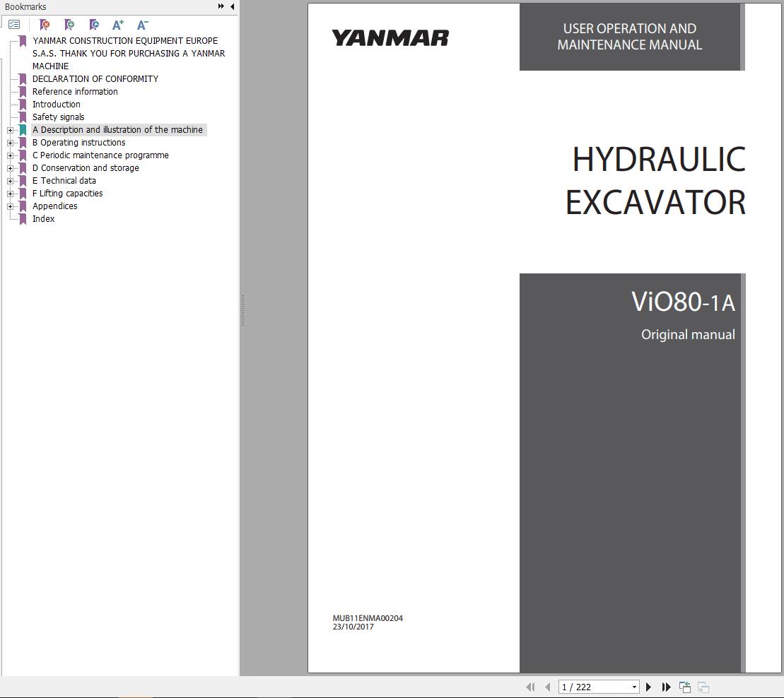The width and height of the screenshot is (784, 698).
Task: Jump to the Safety signals bookmark
Action: click(58, 117)
